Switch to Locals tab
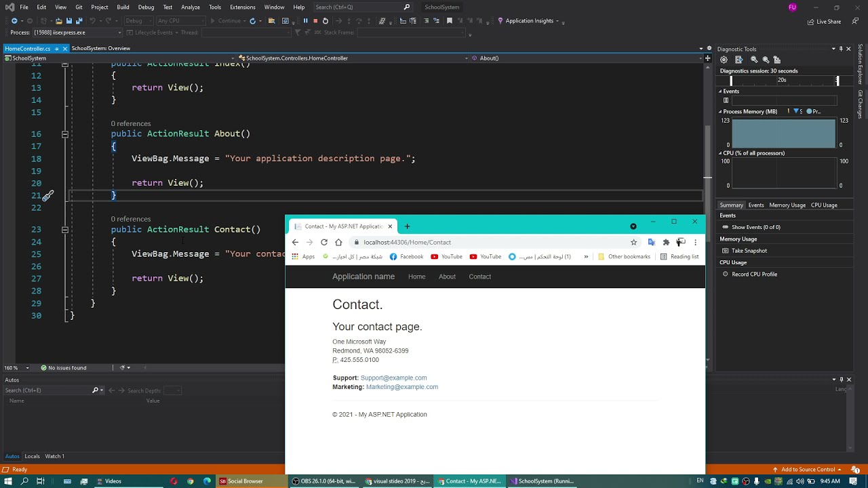 click(32, 456)
